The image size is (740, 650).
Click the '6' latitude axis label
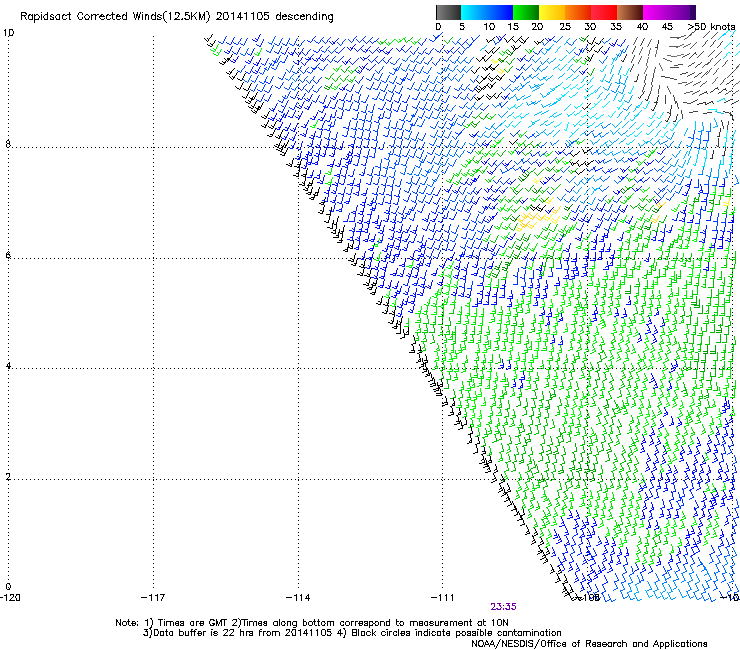tap(8, 255)
